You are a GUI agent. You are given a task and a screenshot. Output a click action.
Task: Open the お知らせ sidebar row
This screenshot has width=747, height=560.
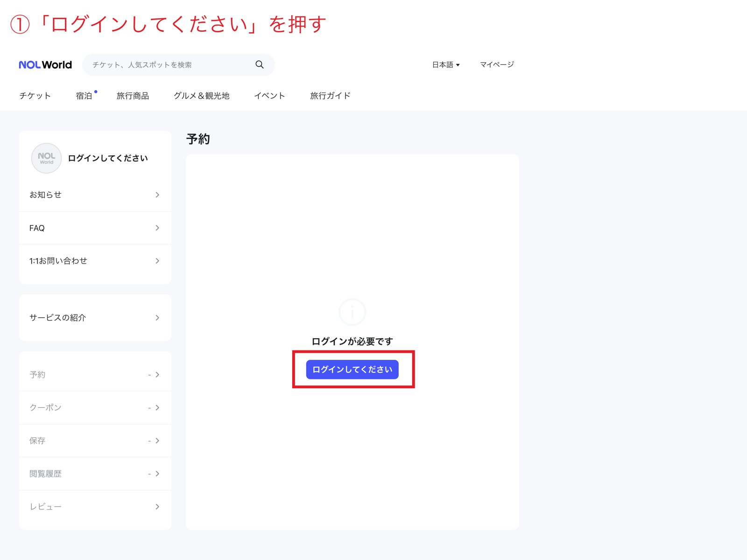pyautogui.click(x=95, y=195)
